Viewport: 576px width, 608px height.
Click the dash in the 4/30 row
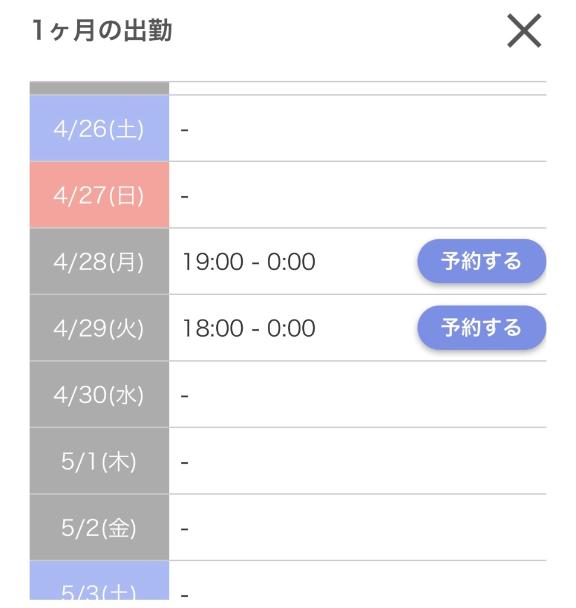point(185,396)
